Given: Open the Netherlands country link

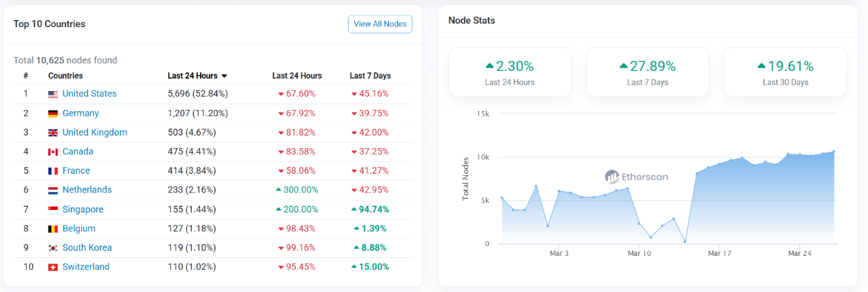Looking at the screenshot, I should [x=87, y=190].
